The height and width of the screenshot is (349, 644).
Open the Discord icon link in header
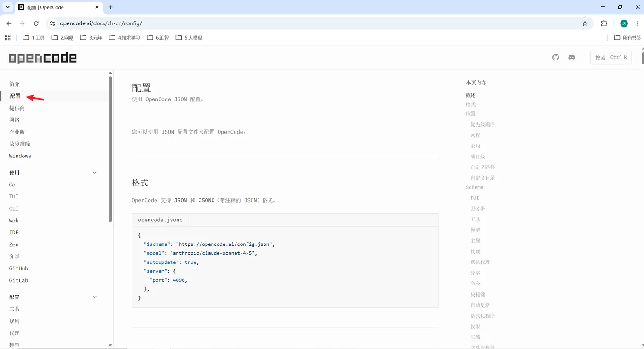click(x=572, y=58)
